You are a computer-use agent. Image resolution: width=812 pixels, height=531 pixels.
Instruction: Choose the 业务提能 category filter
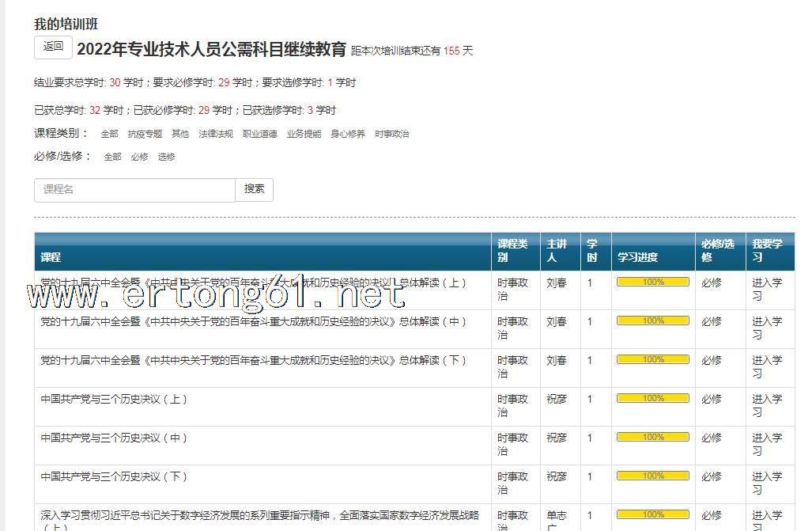tap(304, 135)
